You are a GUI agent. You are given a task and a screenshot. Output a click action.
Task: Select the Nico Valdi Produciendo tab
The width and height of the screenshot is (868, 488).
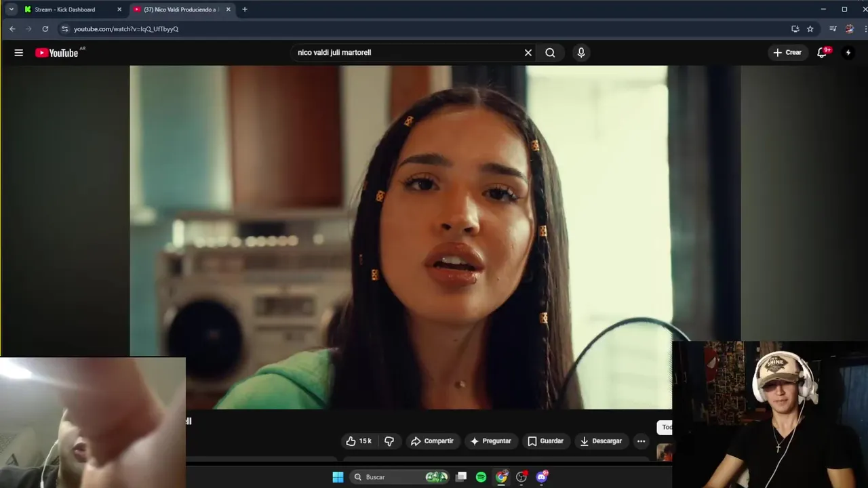[x=180, y=9]
